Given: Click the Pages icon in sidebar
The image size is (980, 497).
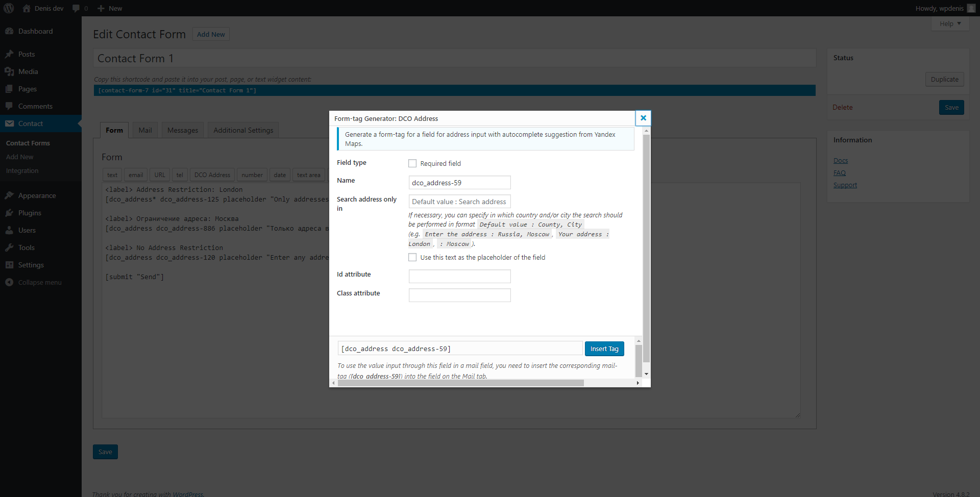Looking at the screenshot, I should 9,89.
